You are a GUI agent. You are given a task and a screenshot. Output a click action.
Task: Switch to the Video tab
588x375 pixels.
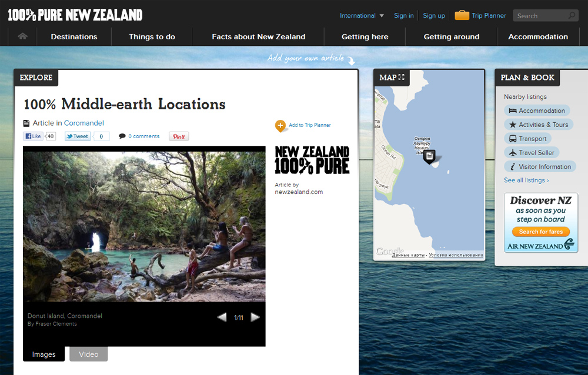(x=89, y=354)
